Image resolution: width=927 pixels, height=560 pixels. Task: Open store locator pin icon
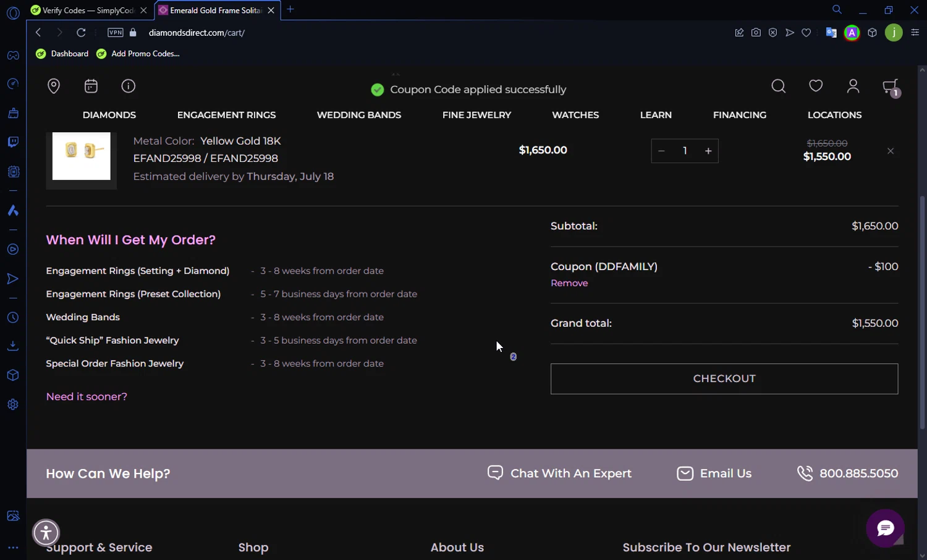pos(54,86)
